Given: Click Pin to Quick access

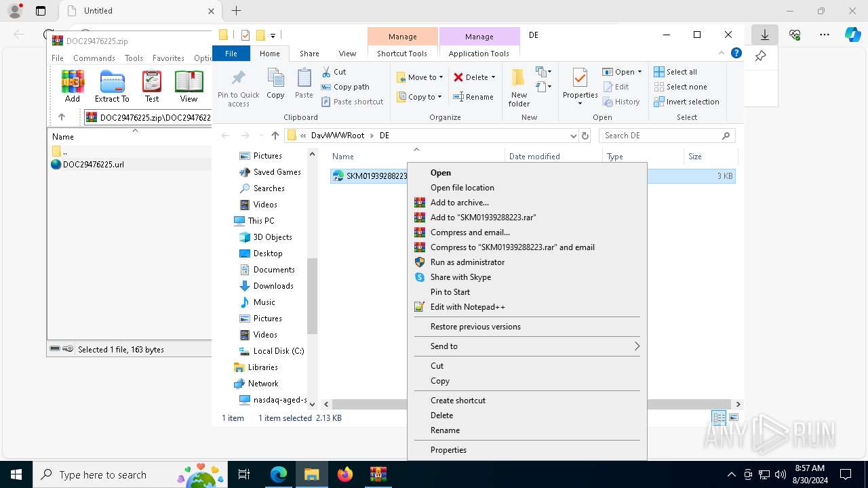Looking at the screenshot, I should point(238,88).
